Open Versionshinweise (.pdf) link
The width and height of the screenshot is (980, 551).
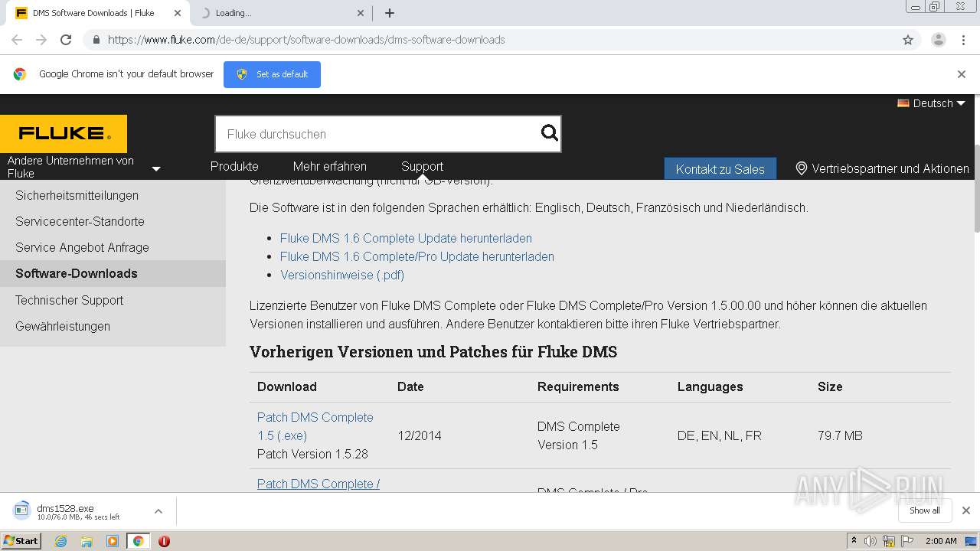coord(342,275)
